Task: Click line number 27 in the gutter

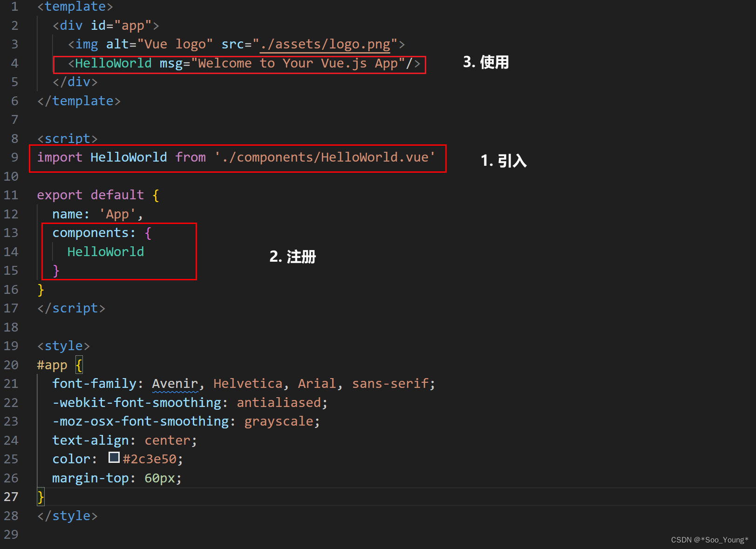Action: tap(11, 497)
